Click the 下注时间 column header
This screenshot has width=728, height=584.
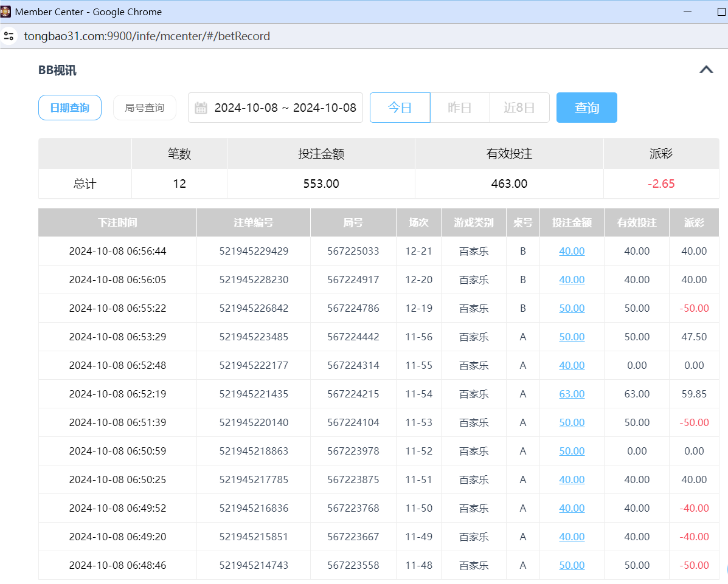(117, 222)
